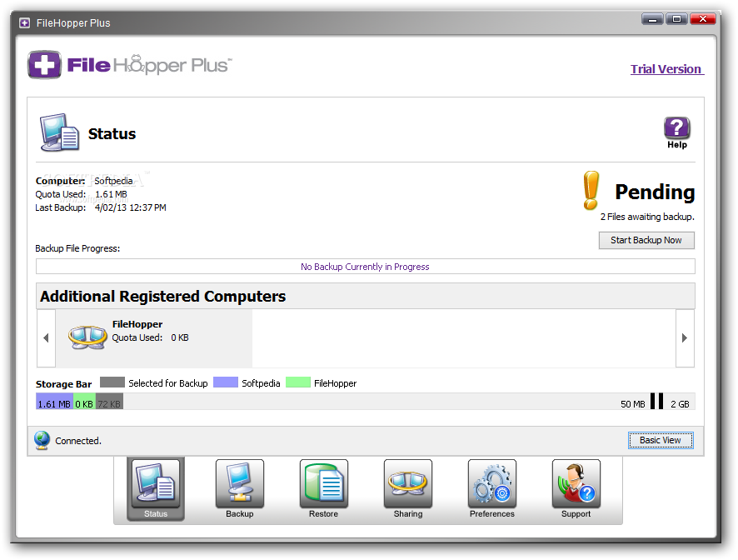This screenshot has height=560, width=738.
Task: Click the Storage Bar label
Action: click(63, 384)
